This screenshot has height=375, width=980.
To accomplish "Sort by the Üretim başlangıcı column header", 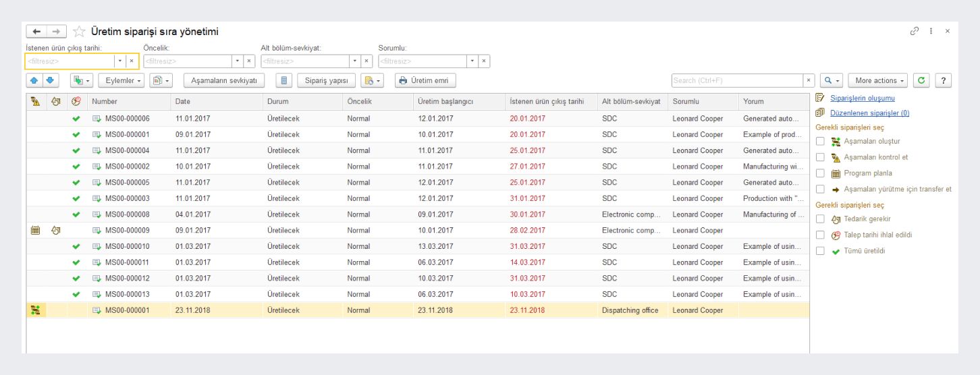I will tap(445, 101).
